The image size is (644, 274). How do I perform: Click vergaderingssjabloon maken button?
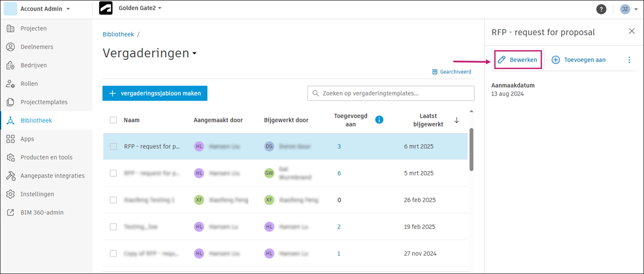pos(155,93)
